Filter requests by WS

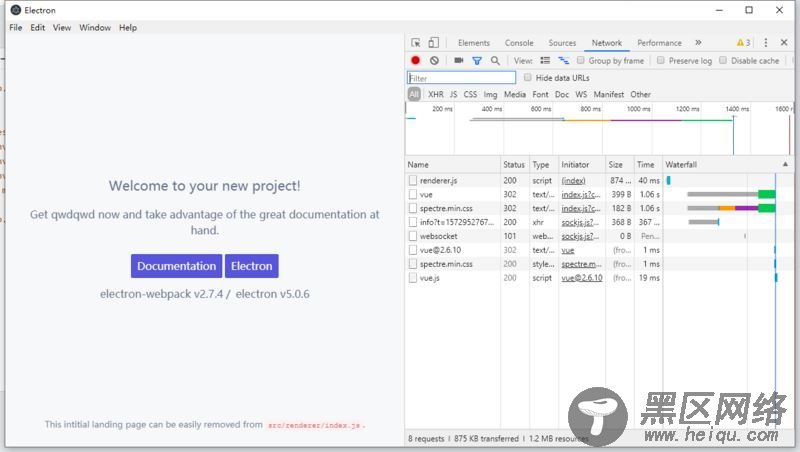(x=581, y=94)
